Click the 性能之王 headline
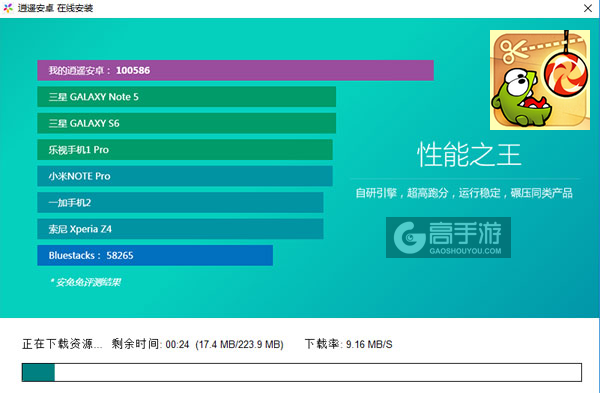The image size is (600, 393). click(x=469, y=155)
